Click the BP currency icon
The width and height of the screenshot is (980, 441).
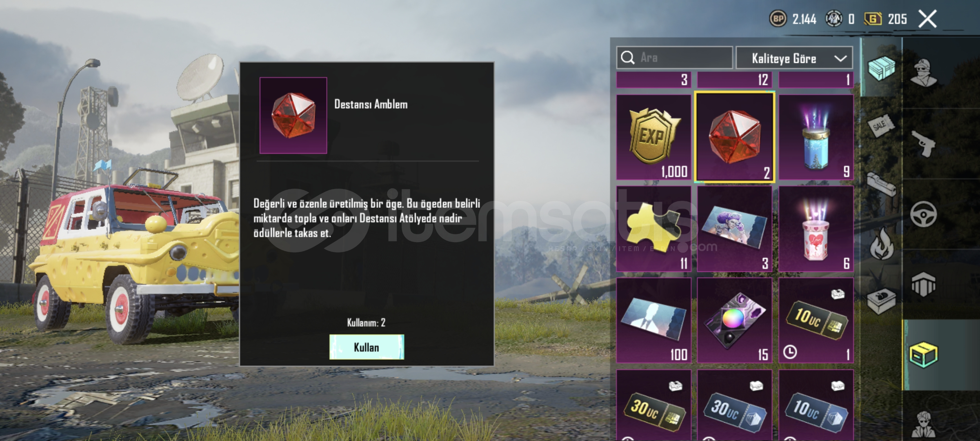[778, 19]
